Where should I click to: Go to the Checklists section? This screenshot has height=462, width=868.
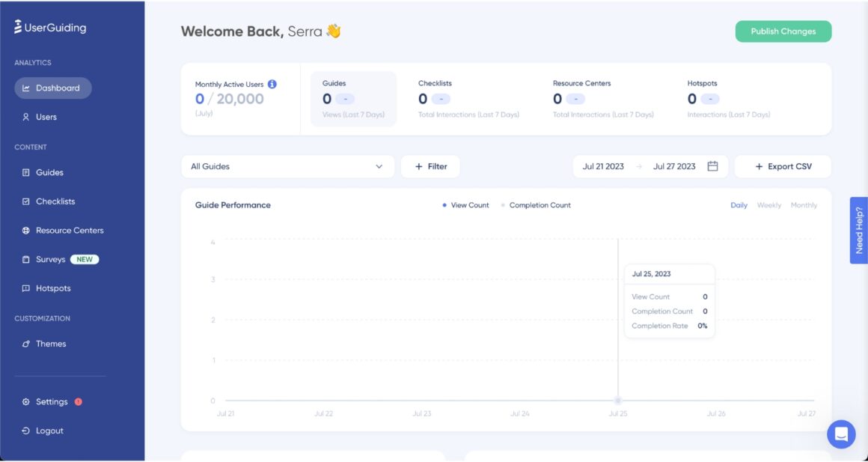55,201
